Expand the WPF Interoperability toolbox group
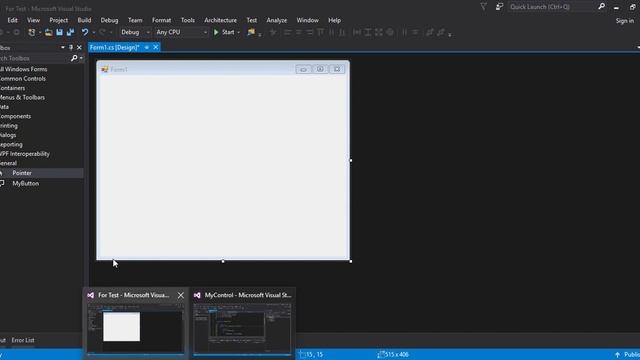640x360 pixels. [x=24, y=153]
